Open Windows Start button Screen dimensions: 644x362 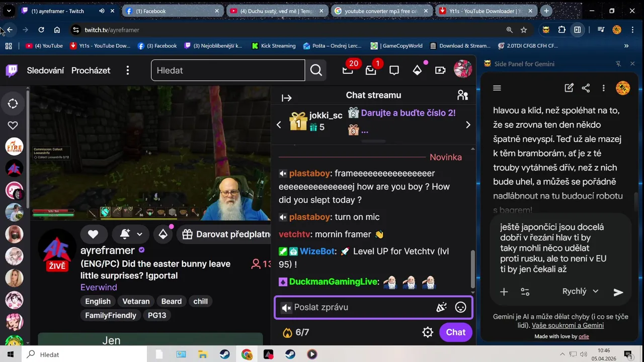click(x=11, y=354)
